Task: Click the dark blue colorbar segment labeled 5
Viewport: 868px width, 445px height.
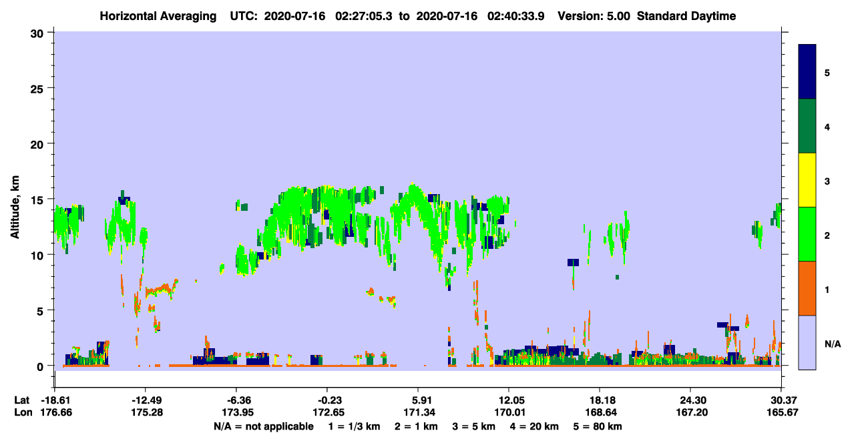Action: pyautogui.click(x=807, y=71)
